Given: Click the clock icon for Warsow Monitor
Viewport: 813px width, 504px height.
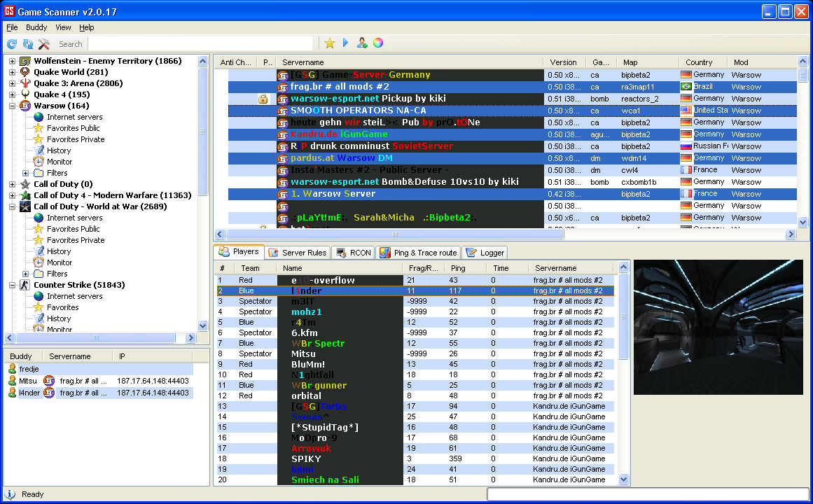Looking at the screenshot, I should (39, 162).
